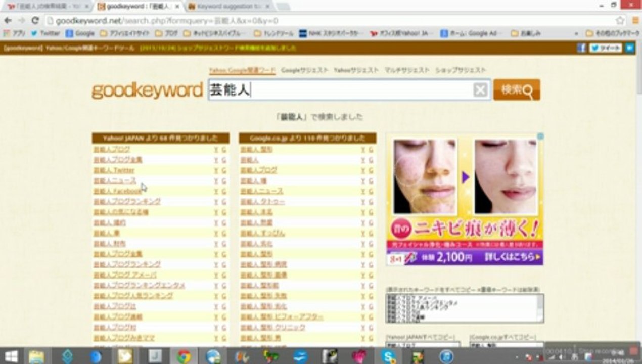The height and width of the screenshot is (364, 642).
Task: Click the ショップサジェスト update notice in header
Action: tap(217, 48)
